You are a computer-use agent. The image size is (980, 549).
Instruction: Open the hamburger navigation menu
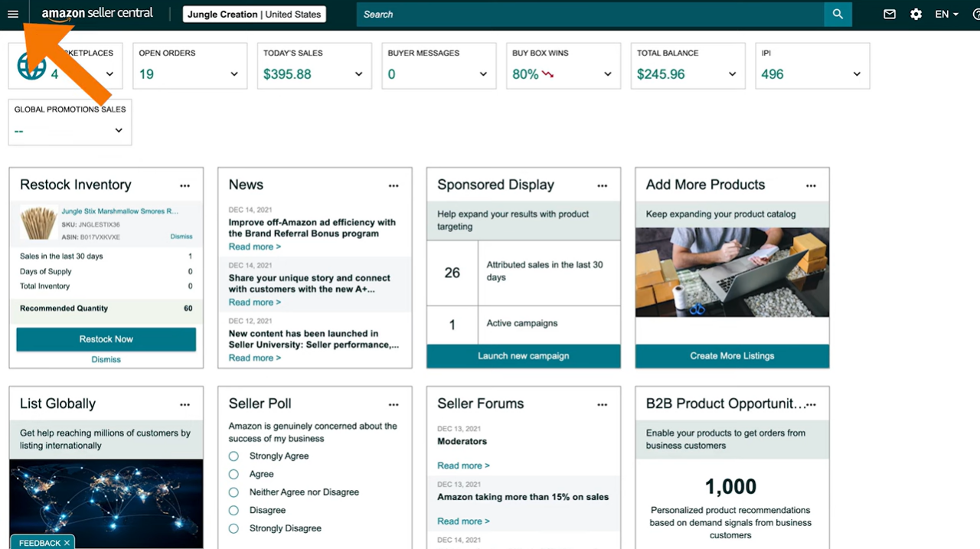pos(12,14)
